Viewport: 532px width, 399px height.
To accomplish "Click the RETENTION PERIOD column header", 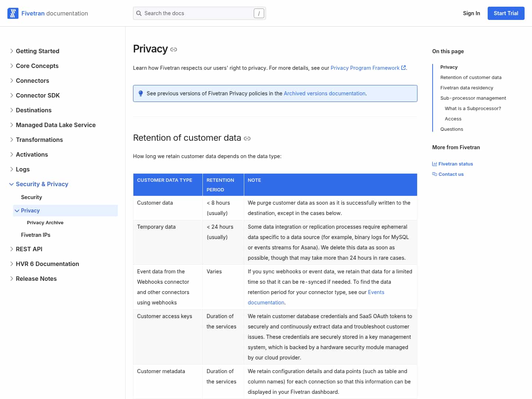I will click(x=223, y=185).
